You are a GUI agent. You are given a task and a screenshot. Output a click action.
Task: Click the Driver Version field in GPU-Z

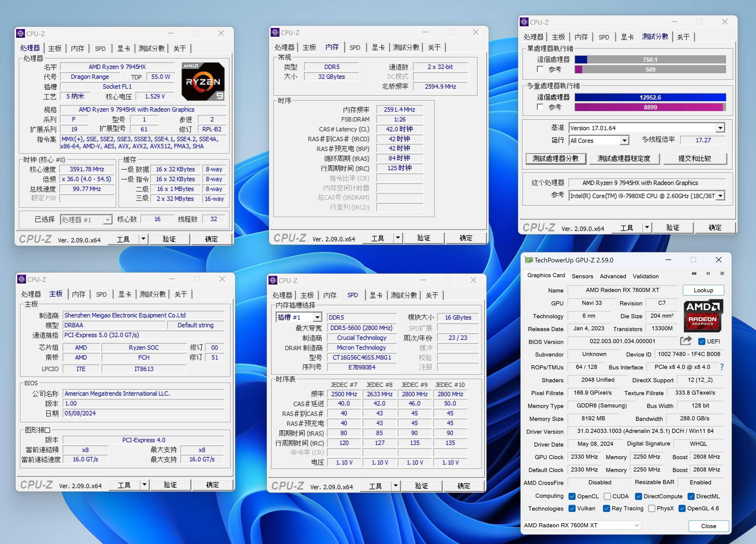click(645, 431)
